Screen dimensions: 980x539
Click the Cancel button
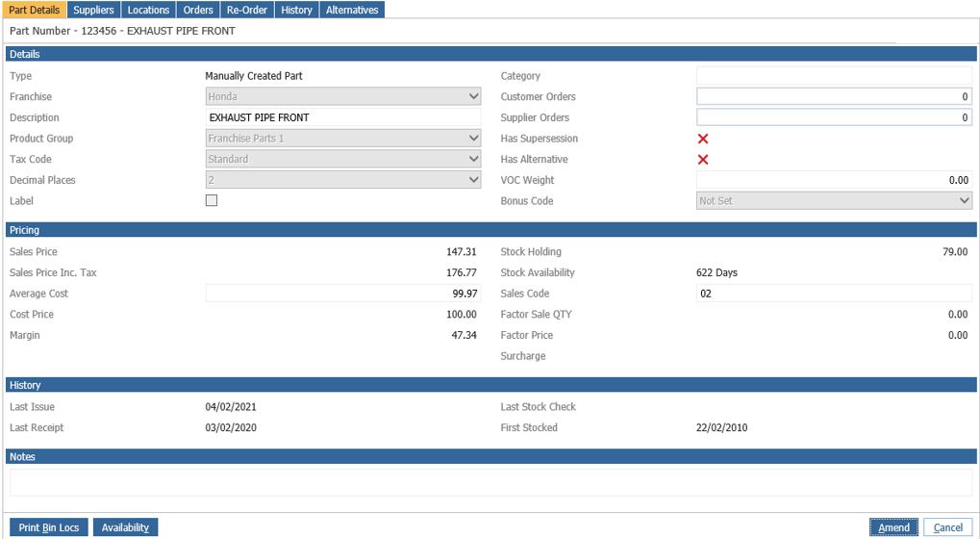pos(948,527)
